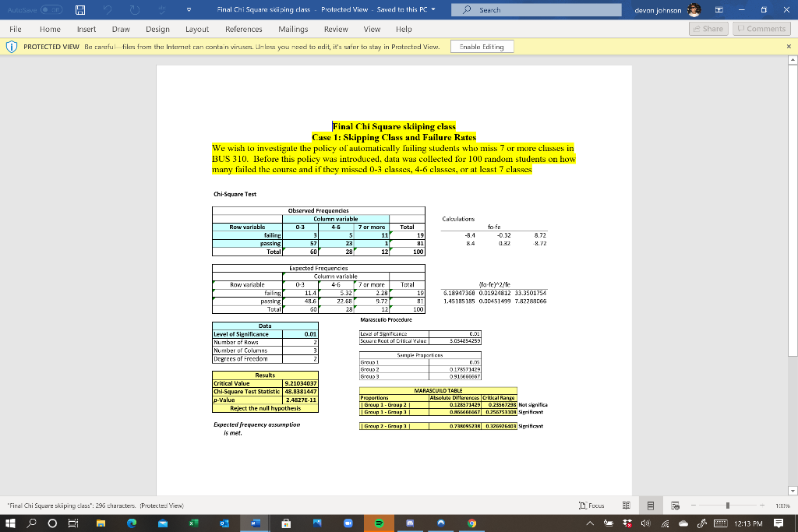Mute the speaker icon in system tray

point(645,523)
